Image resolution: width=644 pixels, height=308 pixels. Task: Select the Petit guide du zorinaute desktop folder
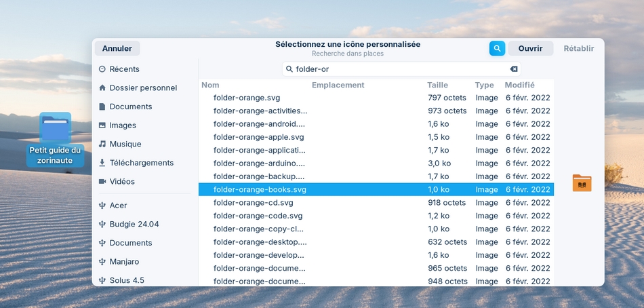point(55,139)
